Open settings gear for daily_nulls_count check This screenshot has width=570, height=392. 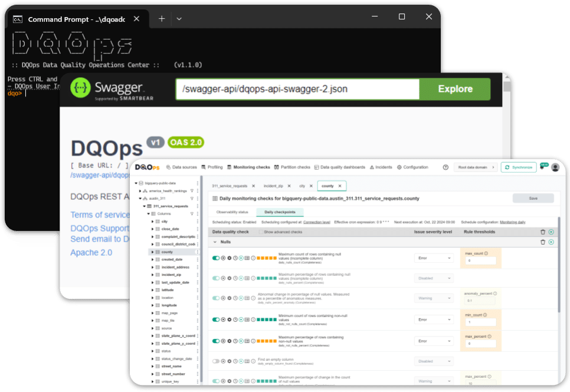pyautogui.click(x=229, y=258)
